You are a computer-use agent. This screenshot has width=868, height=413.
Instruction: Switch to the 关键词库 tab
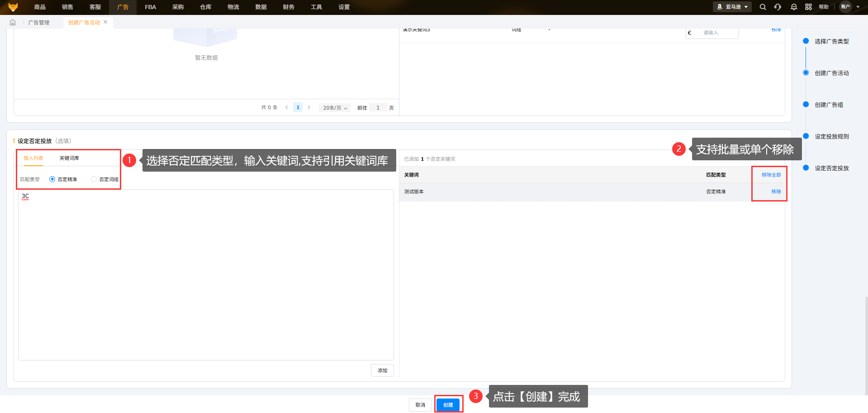pyautogui.click(x=69, y=158)
